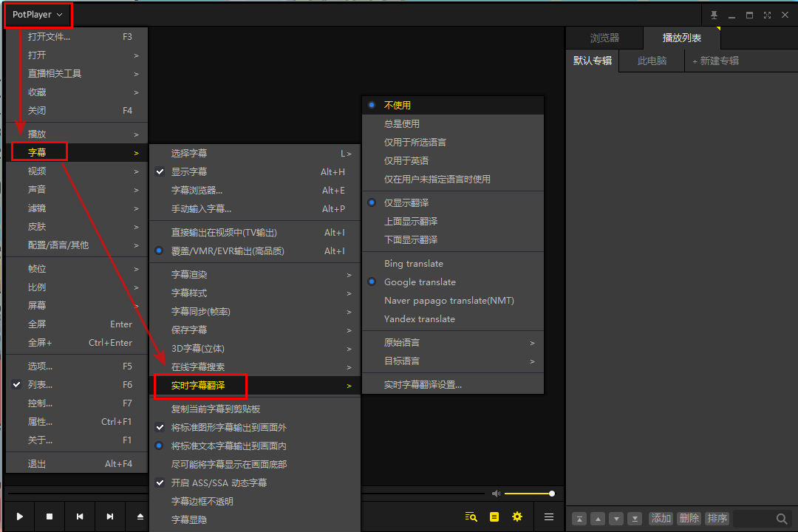Click 添加 button in playlist
The height and width of the screenshot is (532, 798).
(661, 518)
